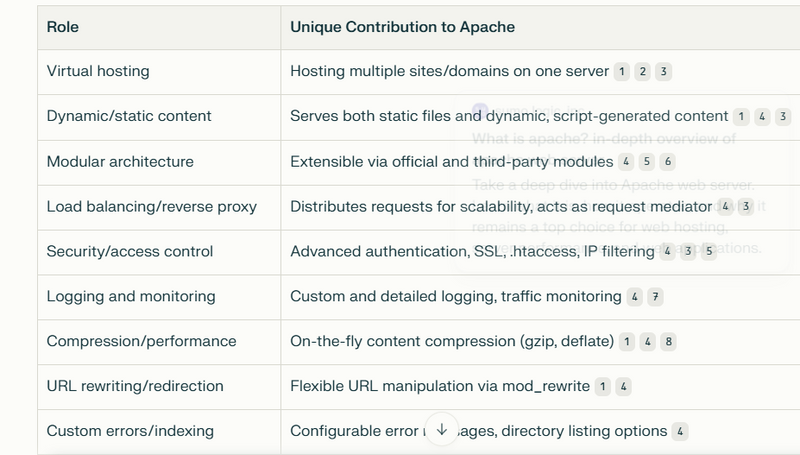Open citation 1 in Virtual hosting row
This screenshot has width=800, height=455.
point(621,72)
